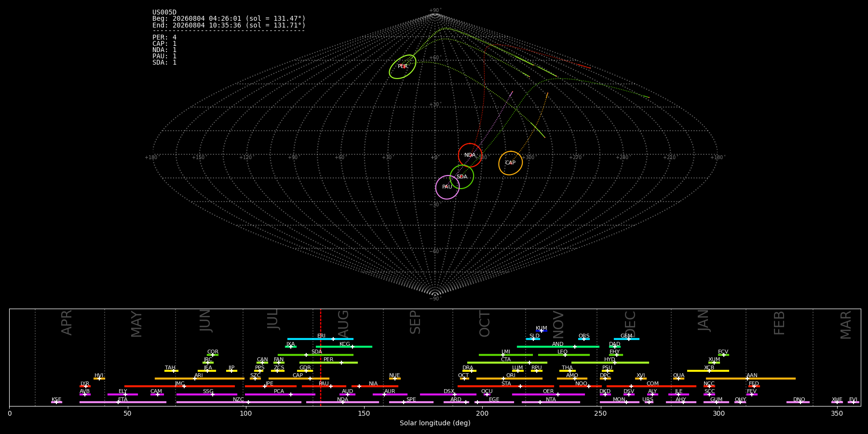Click the HYD shower bar
The image size is (868, 434).
tap(610, 363)
